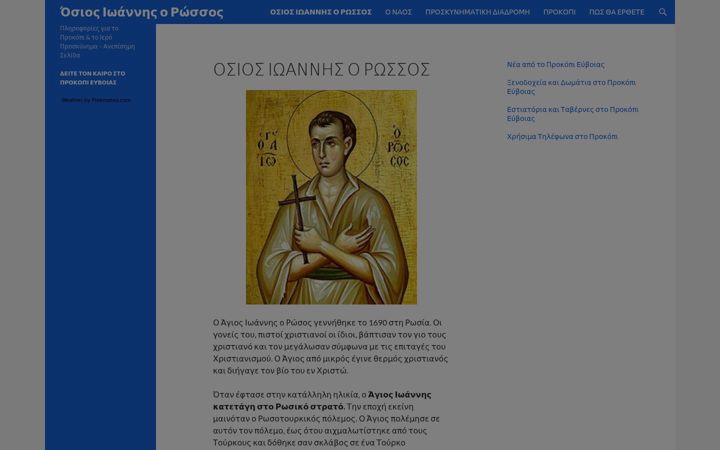Click bold text Άγιος Ιωάννης κατετάγη στο Ρωσικό στρατό
This screenshot has width=720, height=450.
322,400
